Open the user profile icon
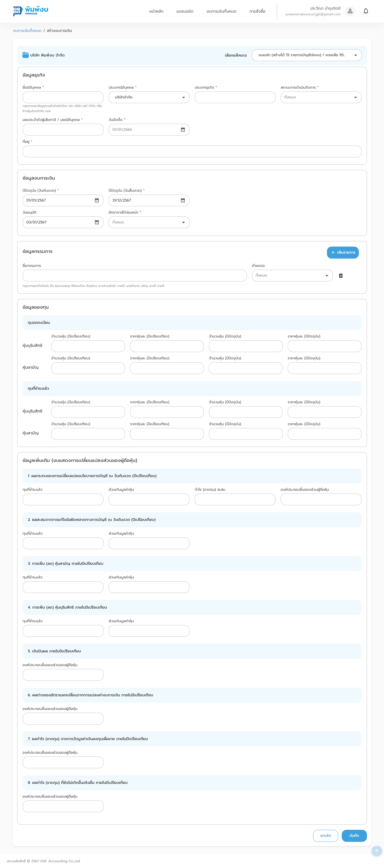 pyautogui.click(x=350, y=11)
